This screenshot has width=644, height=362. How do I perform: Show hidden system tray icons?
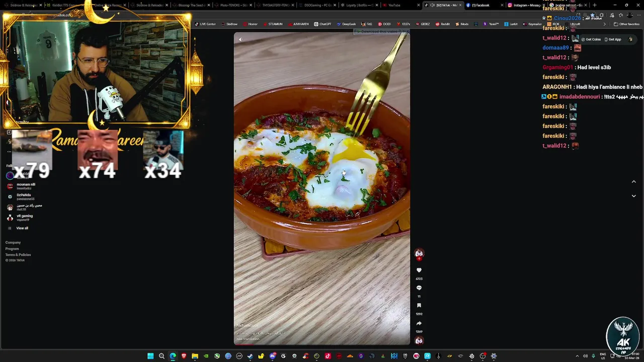point(577,356)
